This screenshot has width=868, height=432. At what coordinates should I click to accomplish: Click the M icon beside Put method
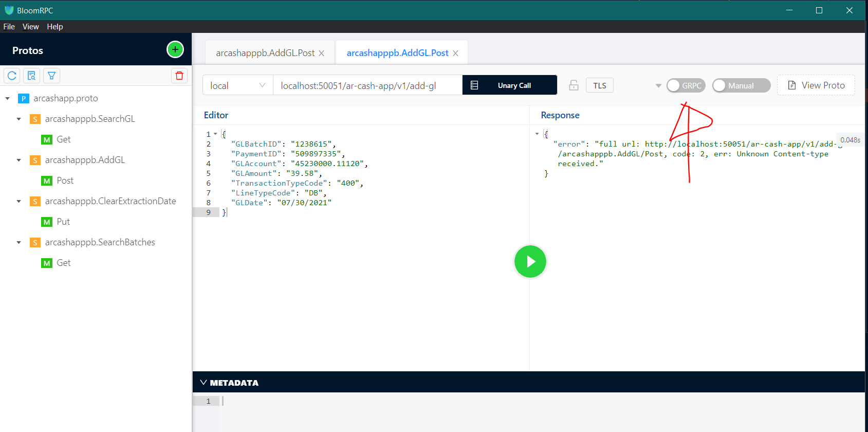click(x=47, y=222)
